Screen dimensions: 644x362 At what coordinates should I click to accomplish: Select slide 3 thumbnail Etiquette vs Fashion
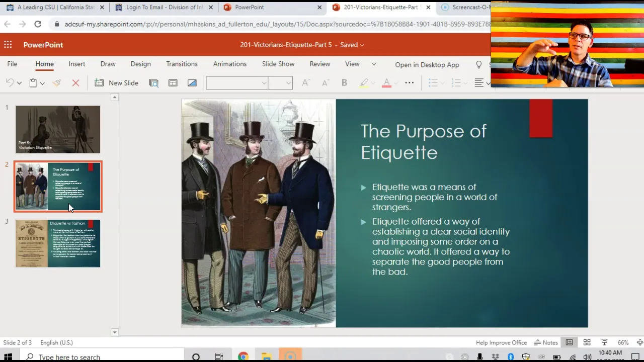58,243
